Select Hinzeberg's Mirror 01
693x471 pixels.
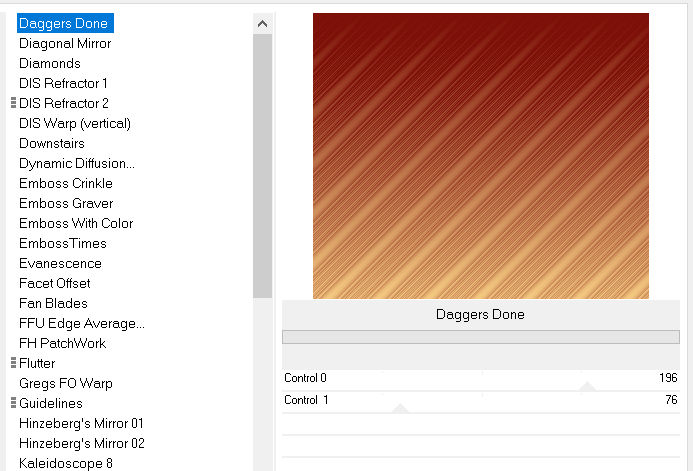[82, 423]
